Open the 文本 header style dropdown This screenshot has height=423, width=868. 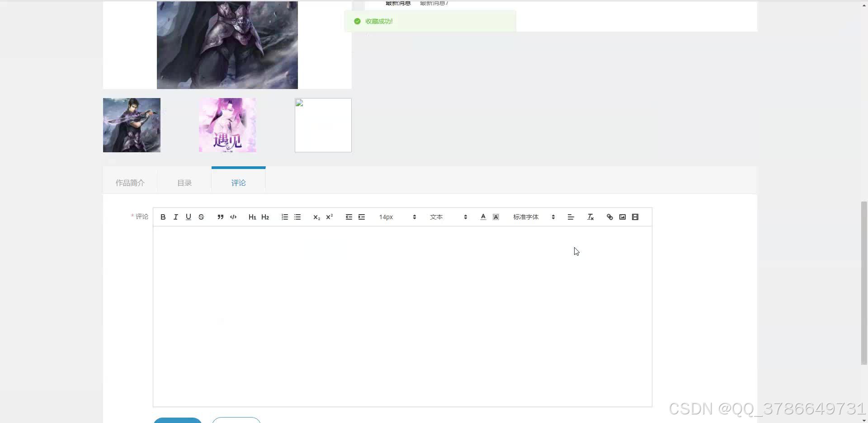tap(448, 217)
